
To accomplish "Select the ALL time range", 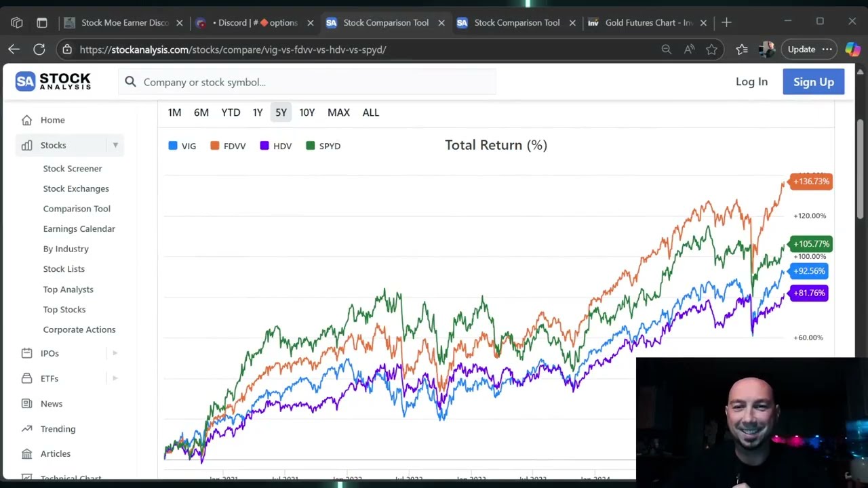I will (370, 113).
